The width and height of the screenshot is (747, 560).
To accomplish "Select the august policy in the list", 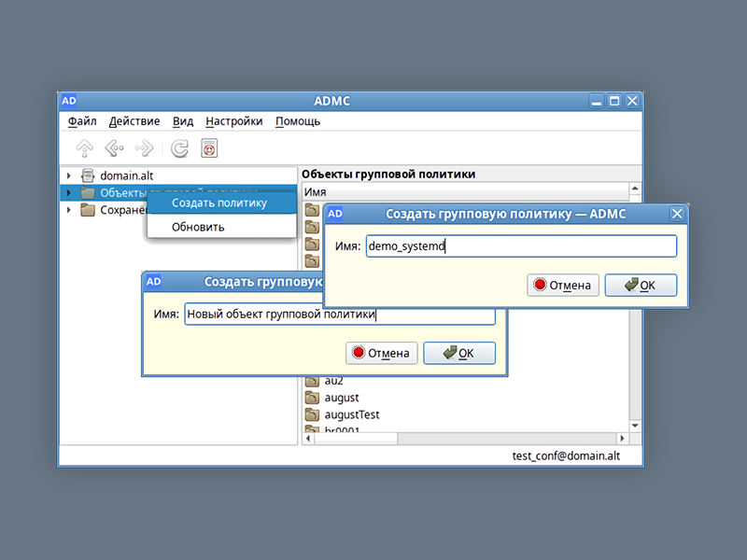I will [342, 398].
